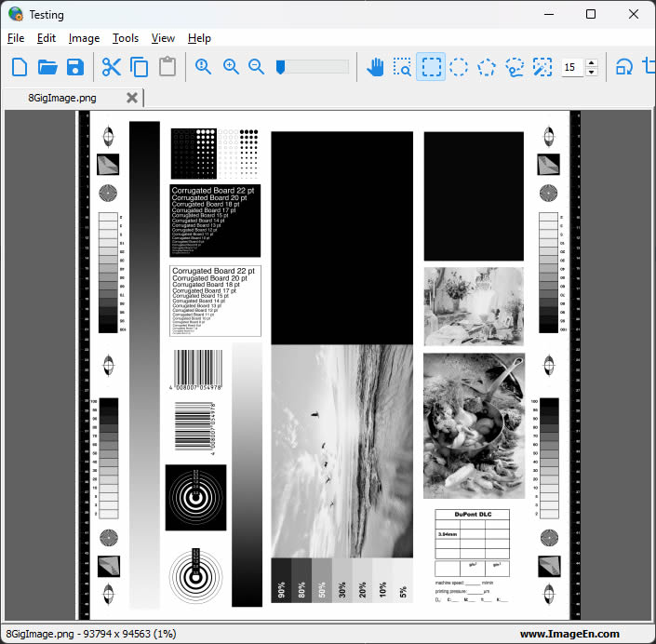Open the Image menu

pos(84,38)
